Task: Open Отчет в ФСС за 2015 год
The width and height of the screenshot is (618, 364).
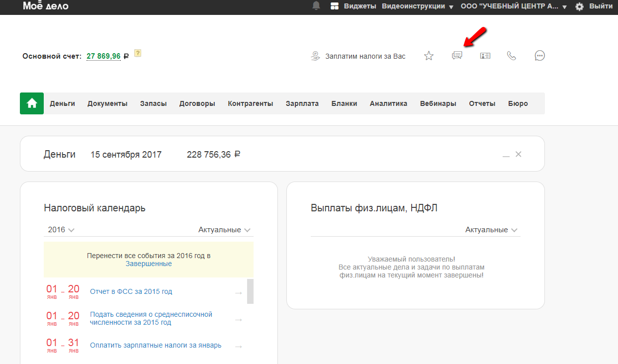Action: coord(131,291)
